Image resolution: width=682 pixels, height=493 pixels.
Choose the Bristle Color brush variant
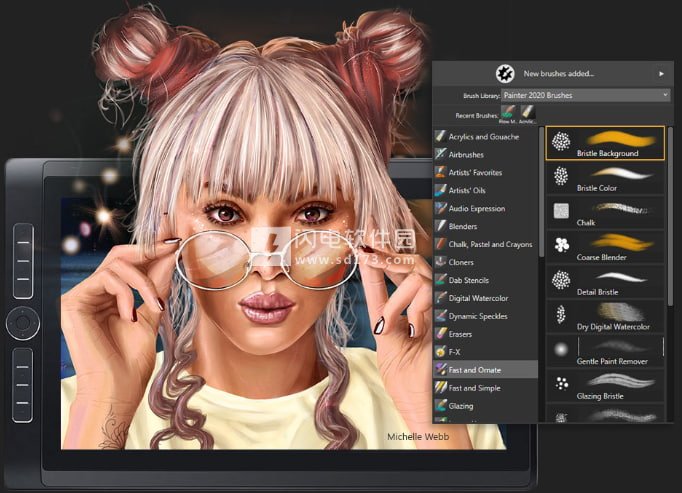[x=605, y=178]
